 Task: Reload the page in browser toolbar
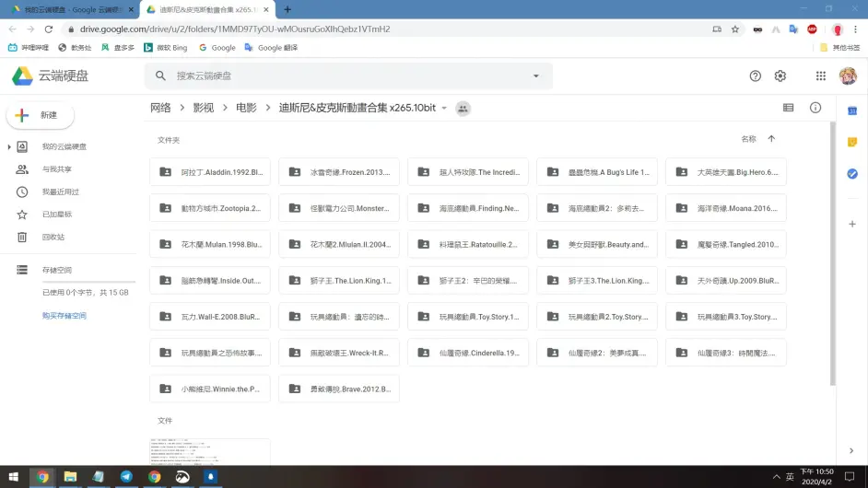[x=49, y=29]
